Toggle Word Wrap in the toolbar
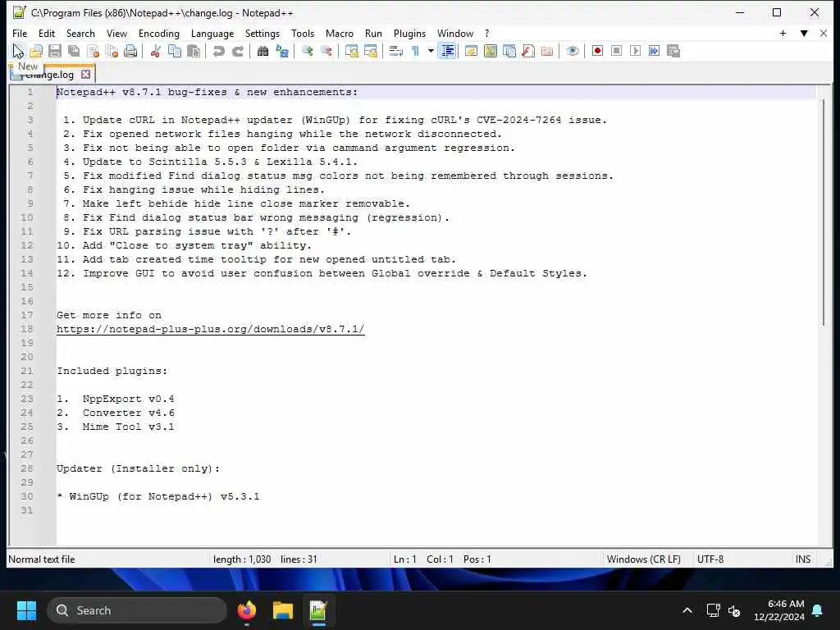This screenshot has height=630, width=840. tap(396, 51)
